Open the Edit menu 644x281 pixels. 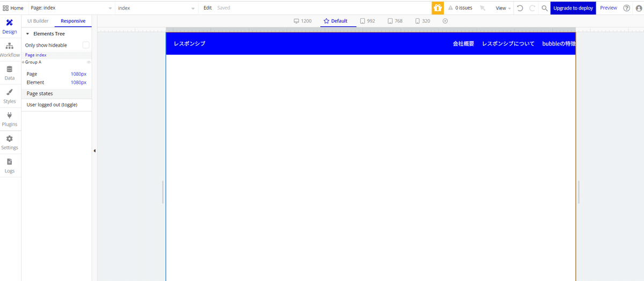point(208,8)
